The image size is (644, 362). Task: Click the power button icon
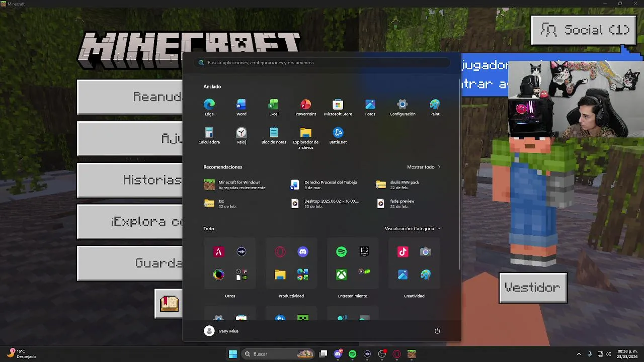[437, 331]
